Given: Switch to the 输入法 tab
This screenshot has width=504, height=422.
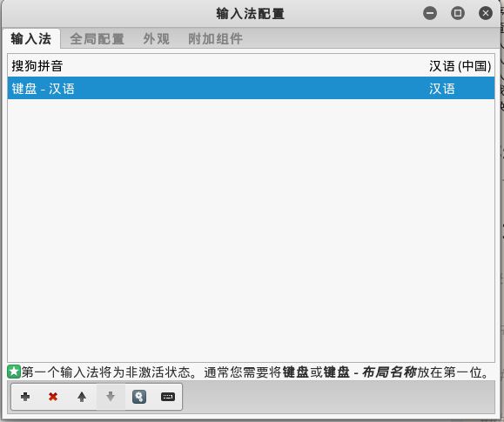Looking at the screenshot, I should (x=30, y=38).
